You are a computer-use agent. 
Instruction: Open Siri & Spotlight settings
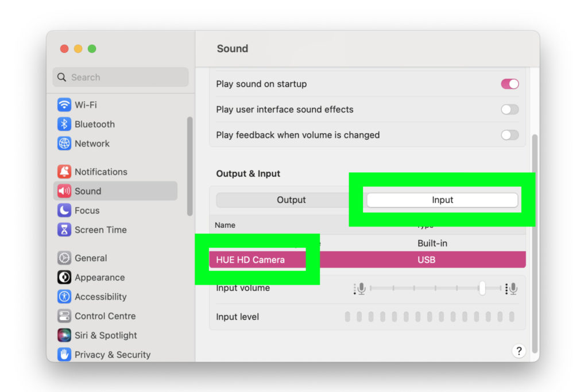(106, 335)
